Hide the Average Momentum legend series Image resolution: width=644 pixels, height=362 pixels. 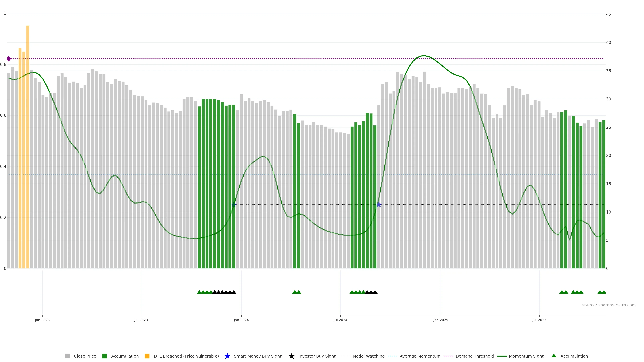(420, 356)
